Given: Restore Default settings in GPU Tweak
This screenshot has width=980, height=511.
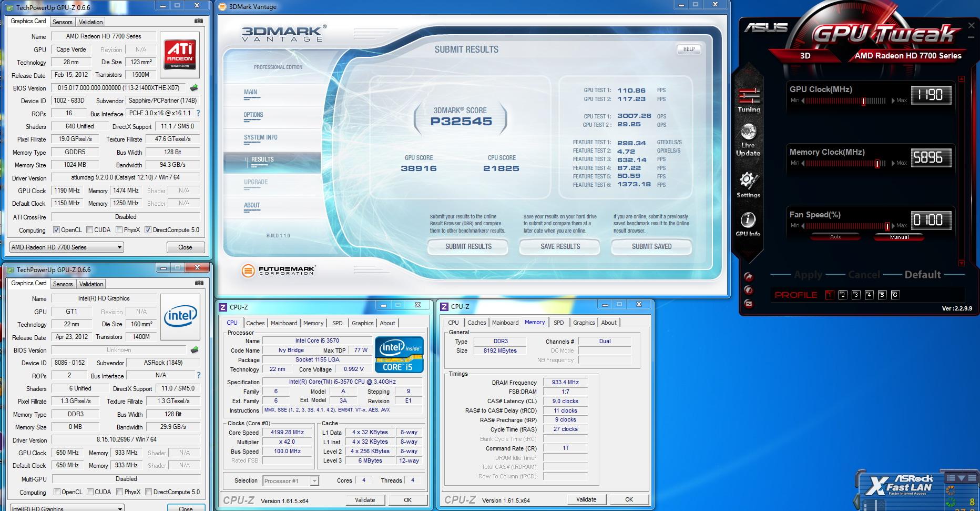Looking at the screenshot, I should click(x=923, y=275).
